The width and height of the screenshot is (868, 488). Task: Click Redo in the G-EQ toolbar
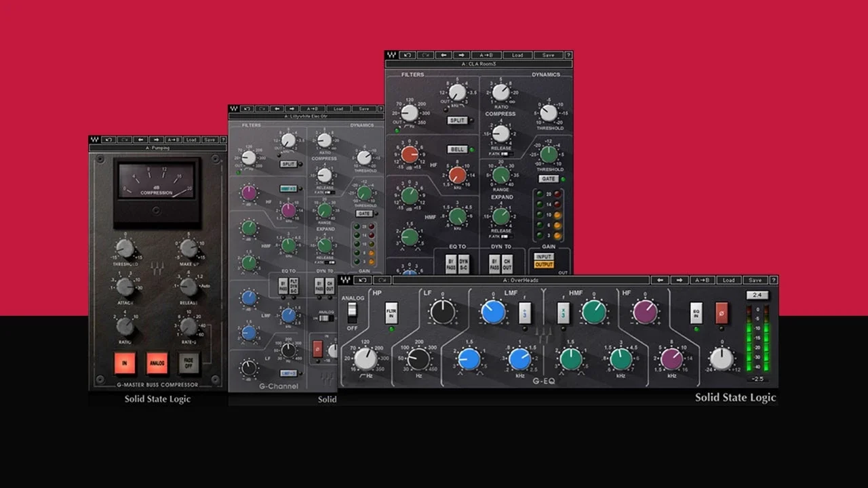(382, 280)
